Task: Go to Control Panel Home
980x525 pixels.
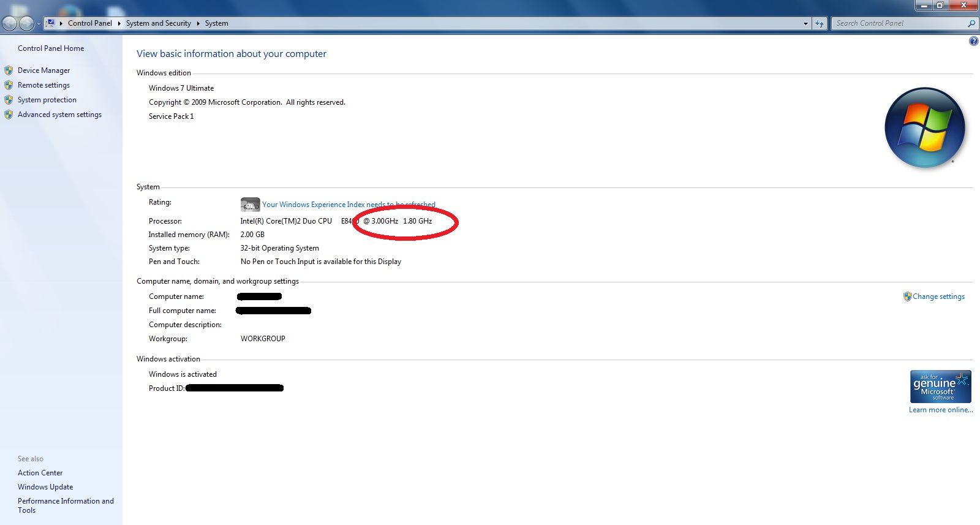Action: tap(51, 48)
